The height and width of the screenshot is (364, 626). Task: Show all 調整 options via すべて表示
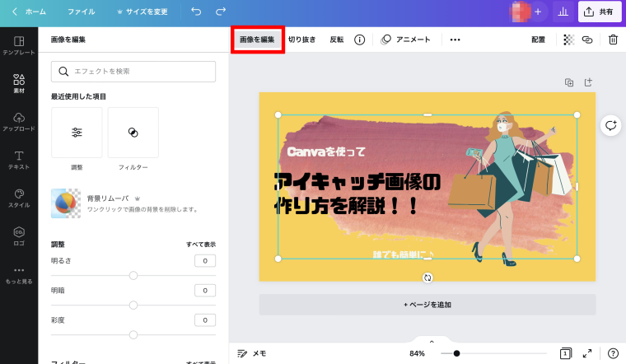(201, 245)
